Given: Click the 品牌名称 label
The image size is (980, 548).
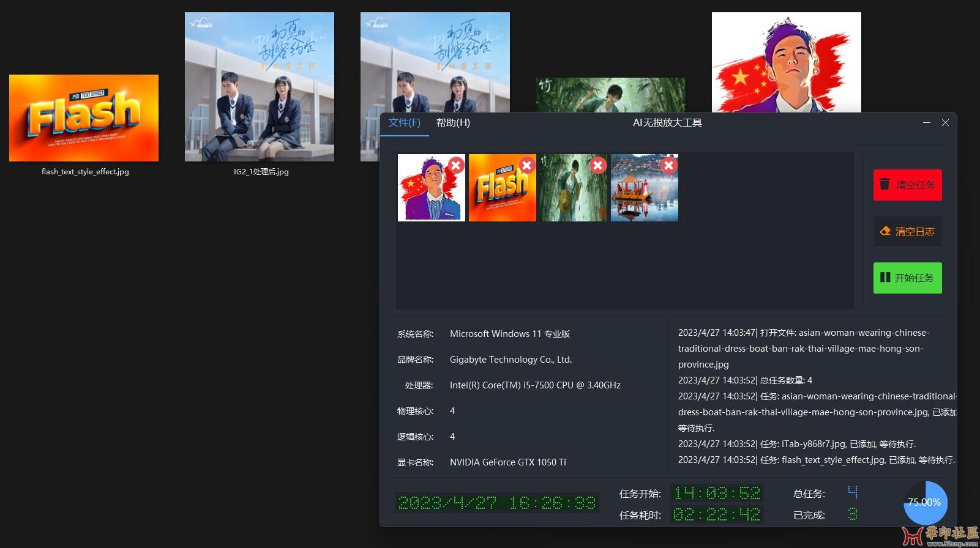Looking at the screenshot, I should tap(415, 360).
